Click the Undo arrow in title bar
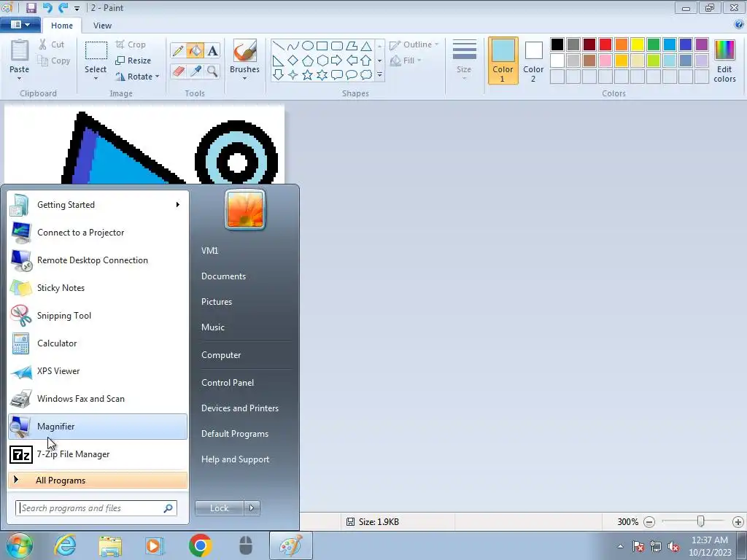Viewport: 747px width, 560px height. click(47, 7)
